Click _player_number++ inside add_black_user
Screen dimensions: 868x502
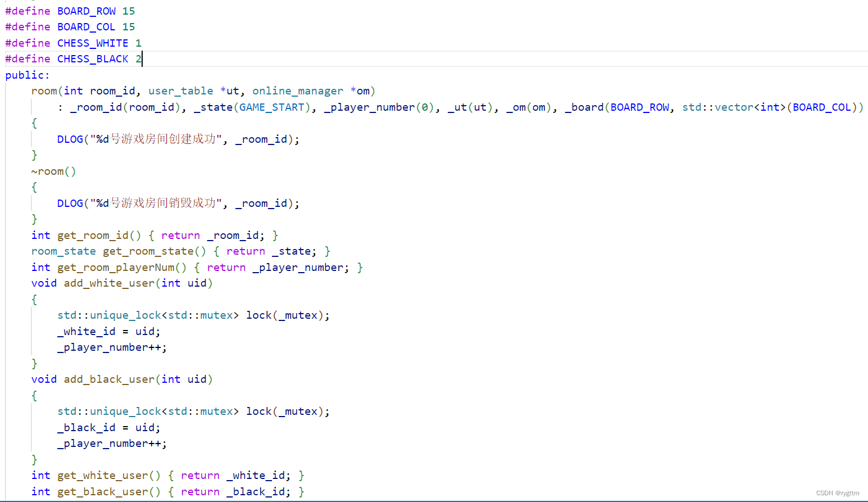(112, 443)
